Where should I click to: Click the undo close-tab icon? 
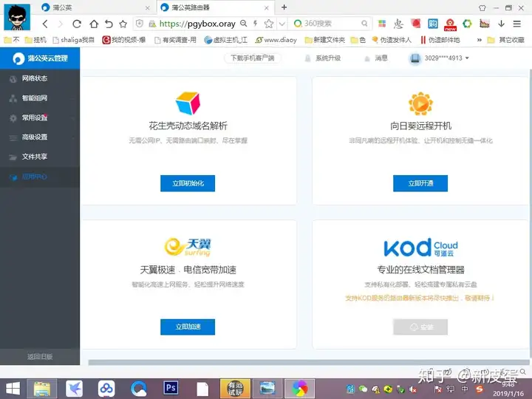click(x=109, y=24)
